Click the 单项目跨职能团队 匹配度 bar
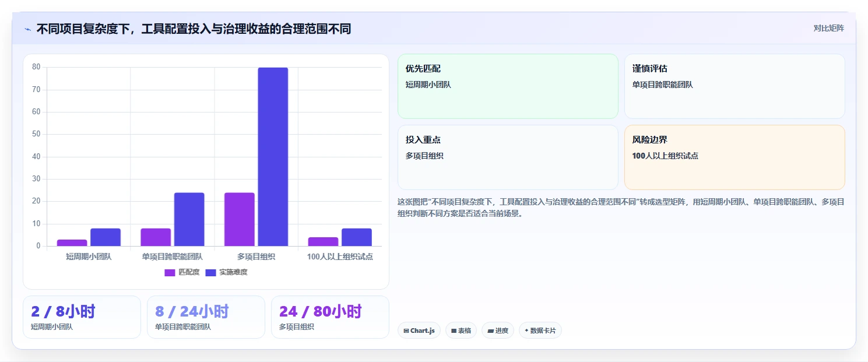The height and width of the screenshot is (362, 868). click(156, 237)
